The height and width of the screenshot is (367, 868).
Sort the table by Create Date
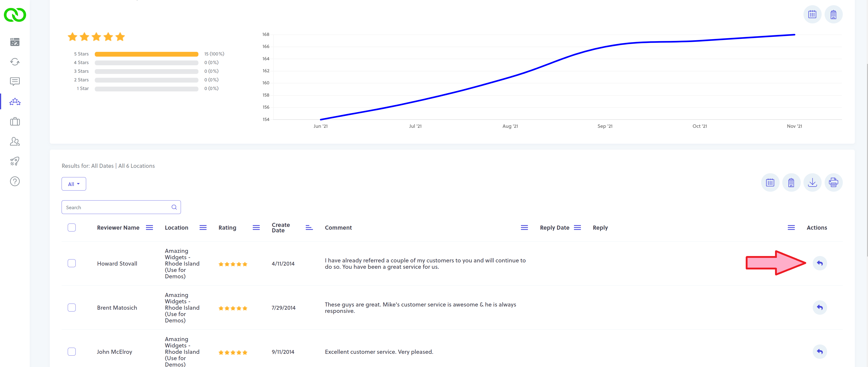(309, 228)
